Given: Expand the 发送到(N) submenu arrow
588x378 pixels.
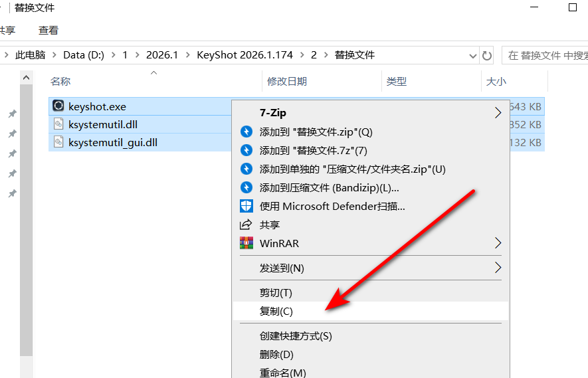Looking at the screenshot, I should tap(498, 268).
